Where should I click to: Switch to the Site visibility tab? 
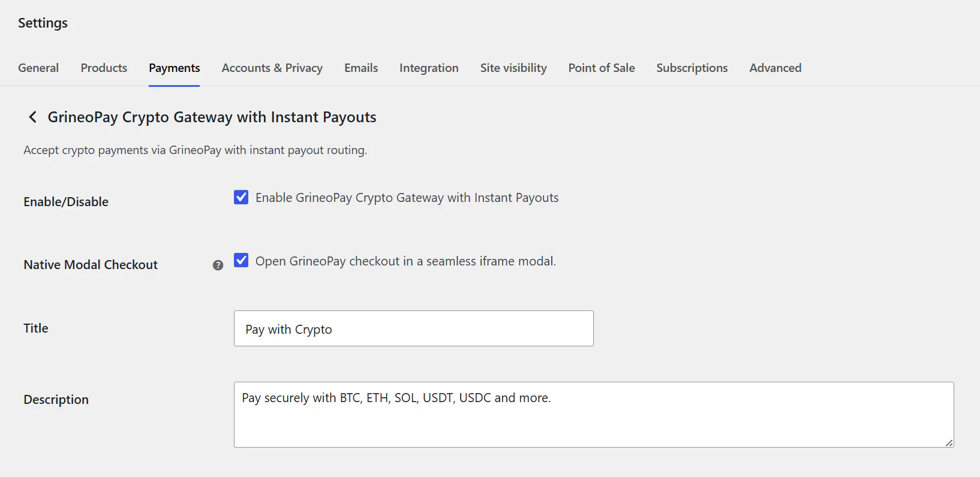(x=513, y=68)
